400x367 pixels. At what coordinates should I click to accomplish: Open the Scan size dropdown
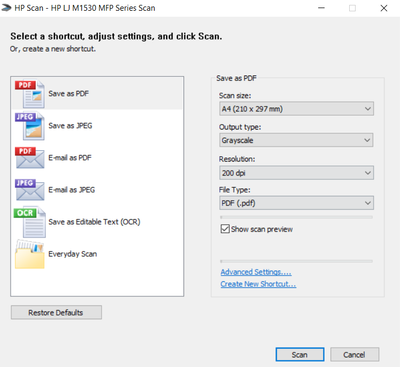tap(296, 109)
